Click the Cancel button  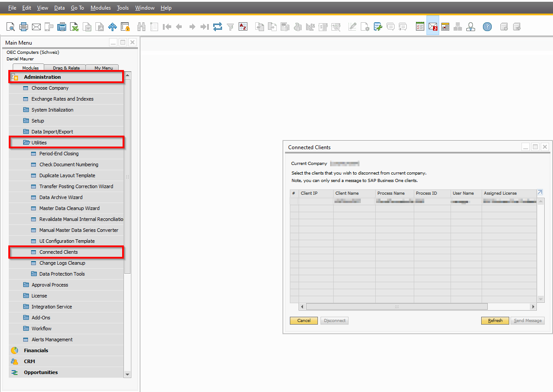304,321
